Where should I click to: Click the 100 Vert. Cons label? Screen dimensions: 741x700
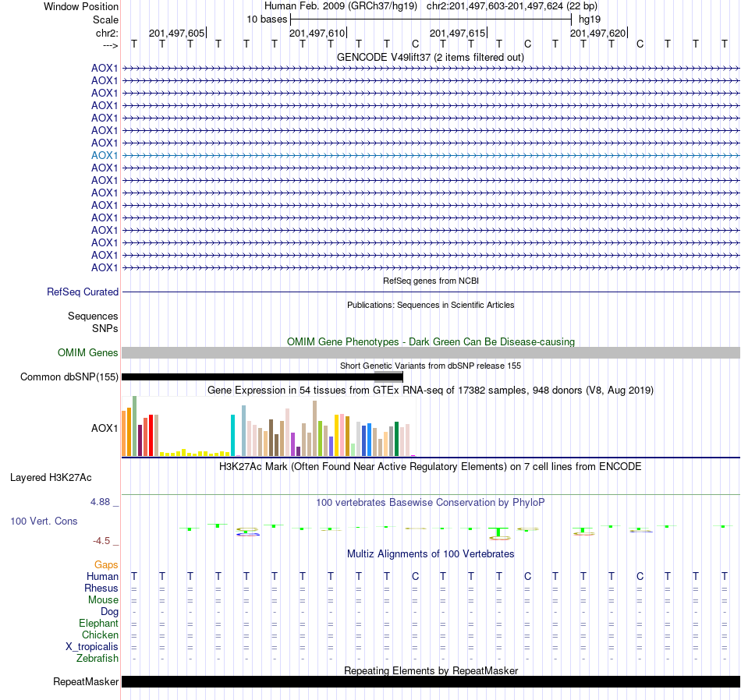44,521
